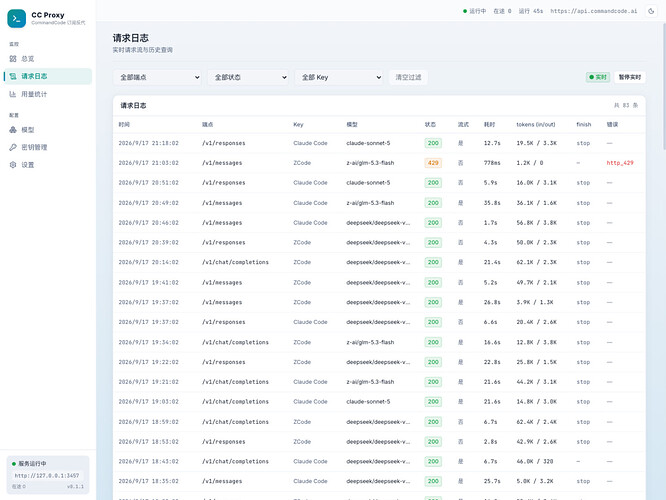This screenshot has height=500, width=666.
Task: Click the page vertical scrollbar thumb
Action: pos(664,87)
